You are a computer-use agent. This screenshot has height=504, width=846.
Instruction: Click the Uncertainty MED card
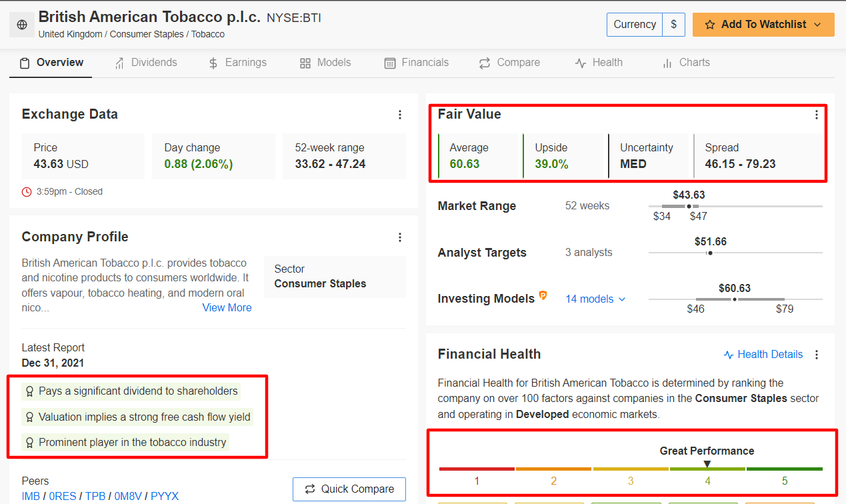click(x=649, y=156)
